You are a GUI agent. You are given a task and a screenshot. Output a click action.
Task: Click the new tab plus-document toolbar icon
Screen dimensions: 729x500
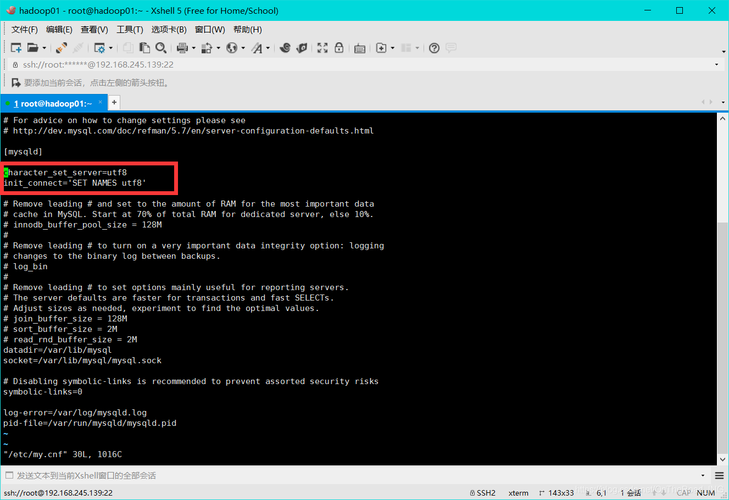[381, 48]
